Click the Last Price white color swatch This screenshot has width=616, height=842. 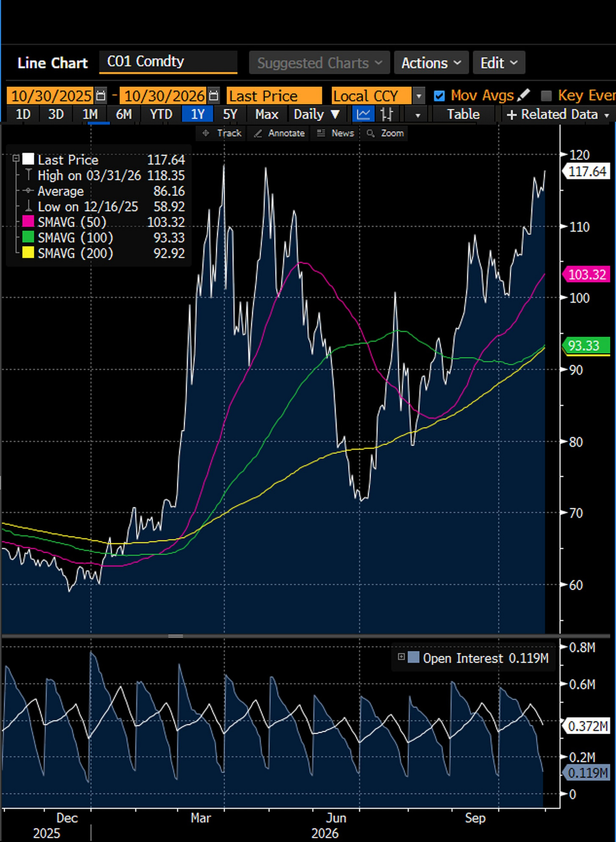click(28, 159)
